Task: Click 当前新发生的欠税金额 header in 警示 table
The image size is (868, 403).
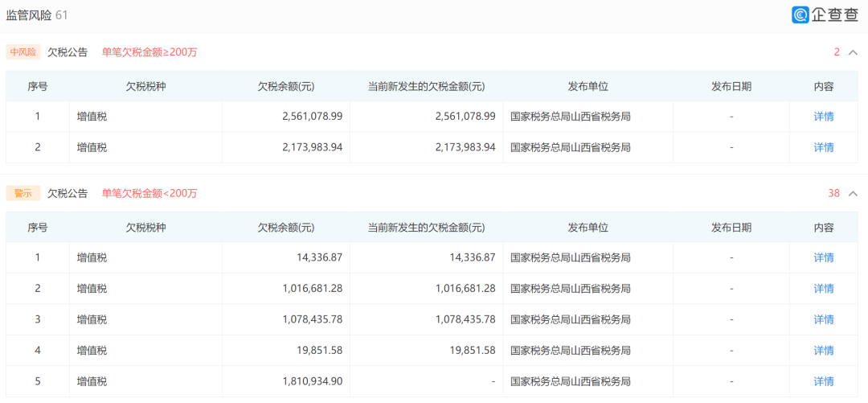Action: [426, 228]
